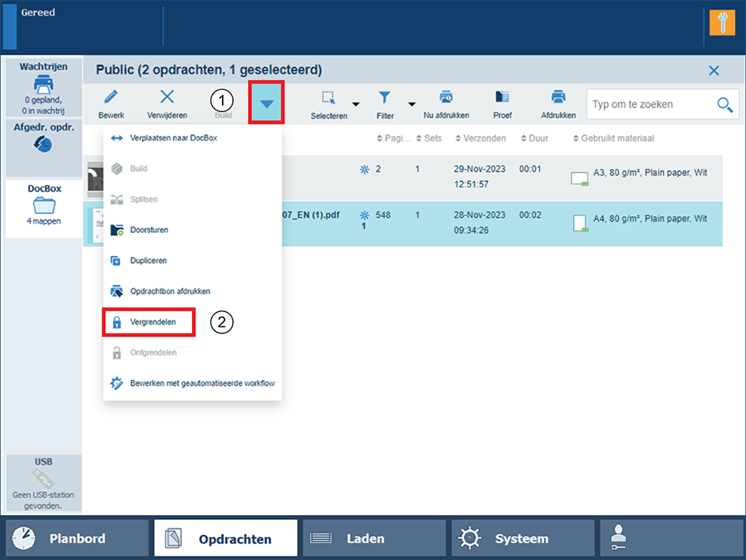Open the Wachtrijen queue panel
This screenshot has height=560, width=746.
coord(43,88)
